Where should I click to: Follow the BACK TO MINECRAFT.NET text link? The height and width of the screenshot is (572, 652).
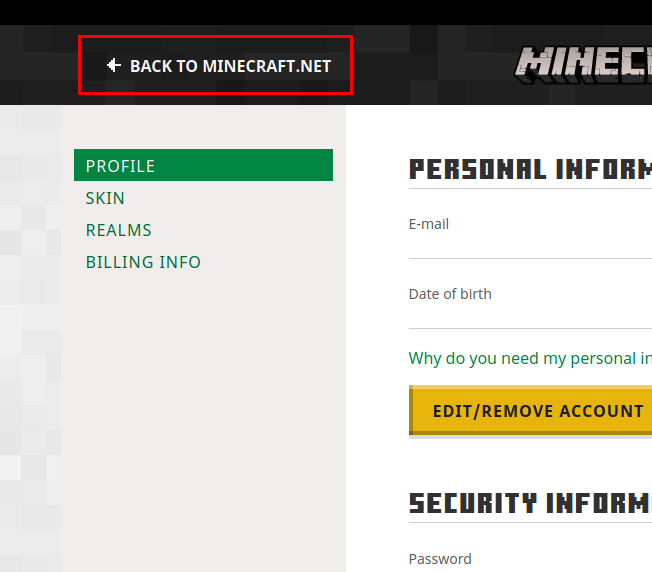(230, 66)
